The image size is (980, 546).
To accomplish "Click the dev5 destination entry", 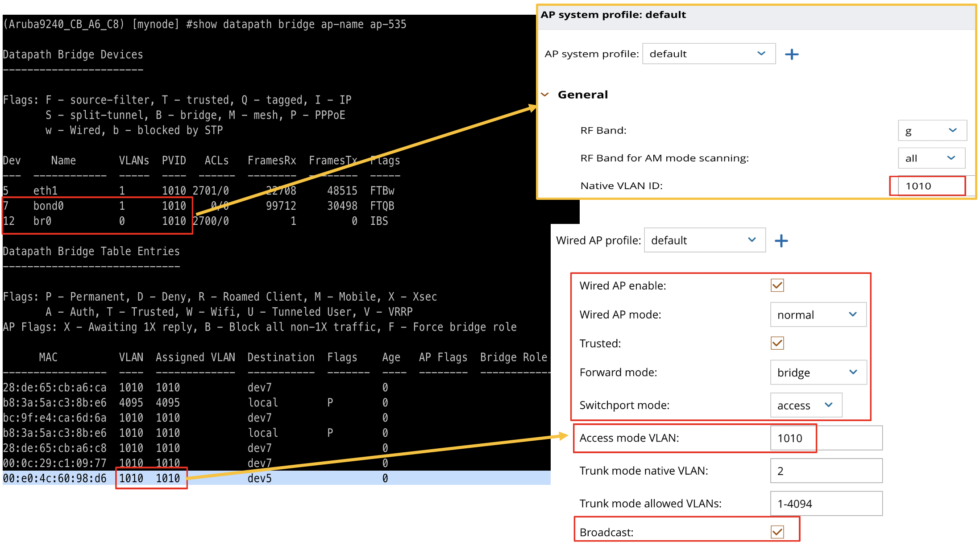I will coord(260,478).
